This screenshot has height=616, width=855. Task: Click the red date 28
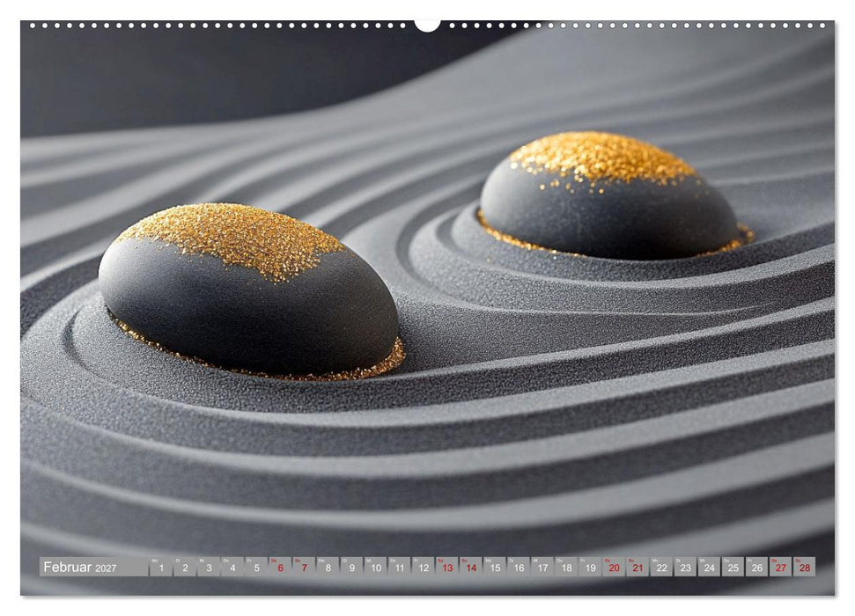pos(805,567)
